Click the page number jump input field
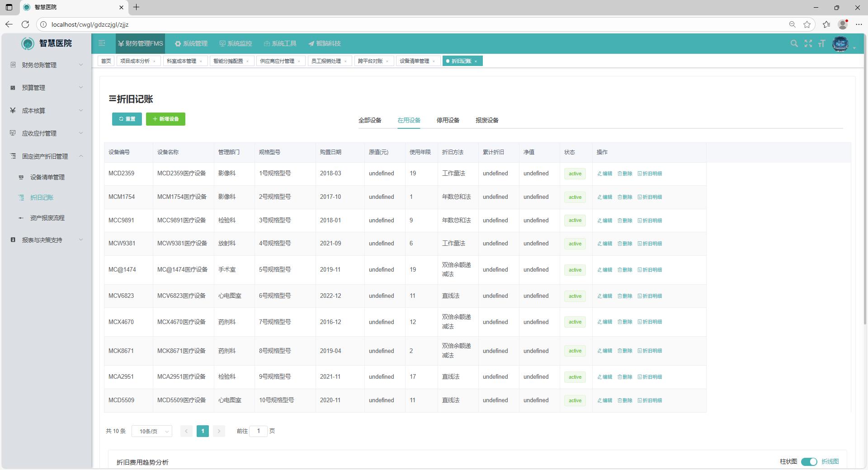This screenshot has height=470, width=868. coord(258,431)
